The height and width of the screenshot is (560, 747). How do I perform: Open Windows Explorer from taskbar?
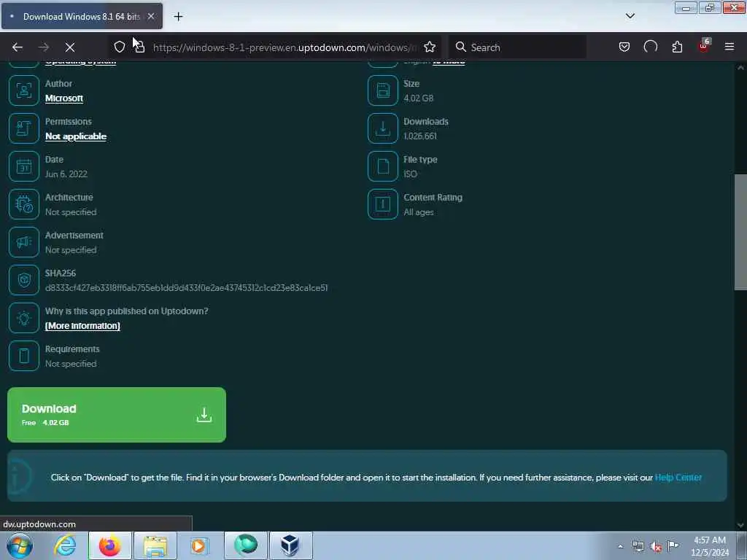coord(155,545)
